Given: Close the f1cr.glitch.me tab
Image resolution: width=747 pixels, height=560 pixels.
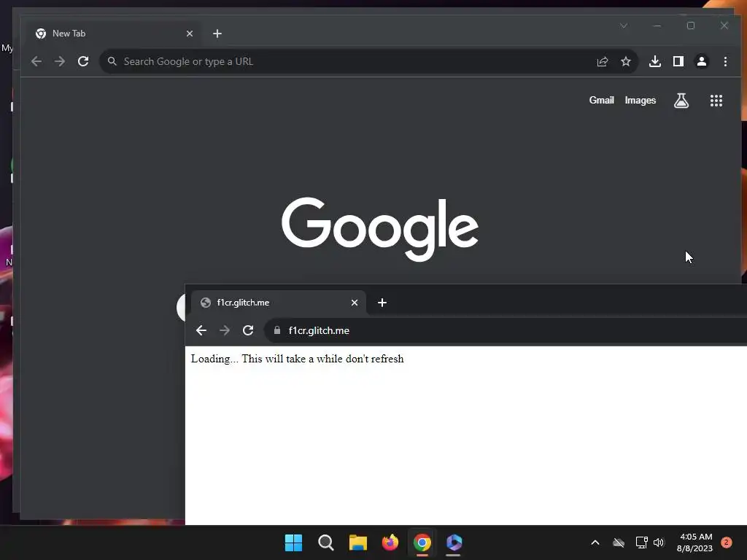Looking at the screenshot, I should 355,303.
